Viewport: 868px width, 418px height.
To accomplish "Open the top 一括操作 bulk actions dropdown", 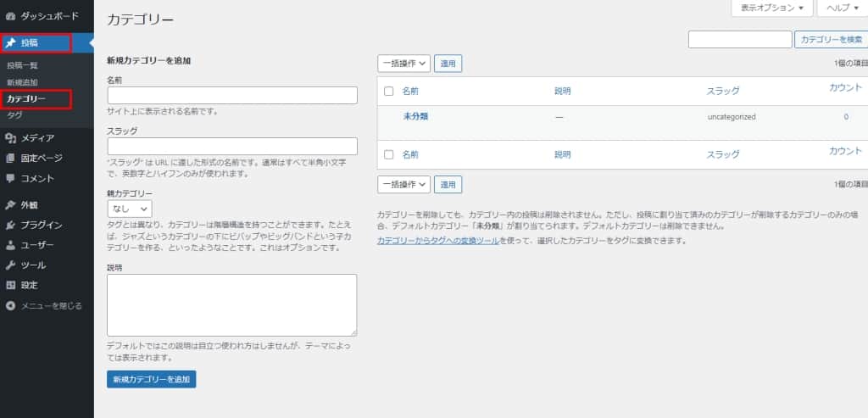I will 403,64.
